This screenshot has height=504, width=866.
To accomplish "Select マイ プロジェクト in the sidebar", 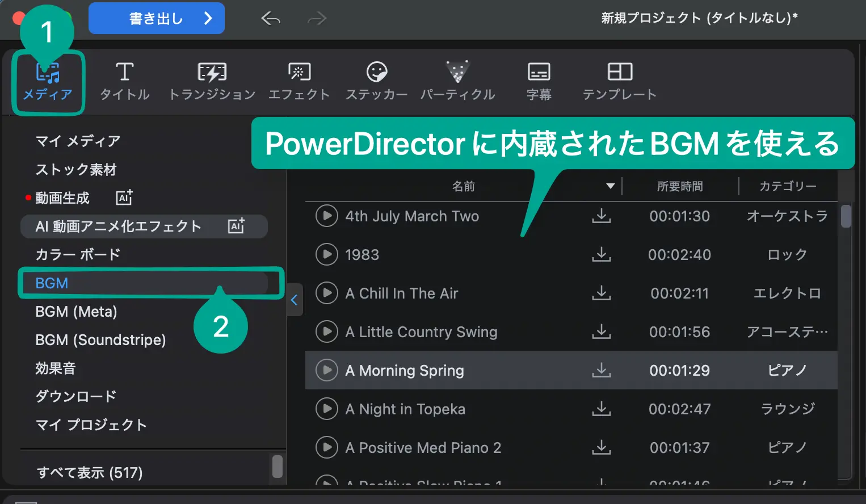I will click(x=91, y=425).
